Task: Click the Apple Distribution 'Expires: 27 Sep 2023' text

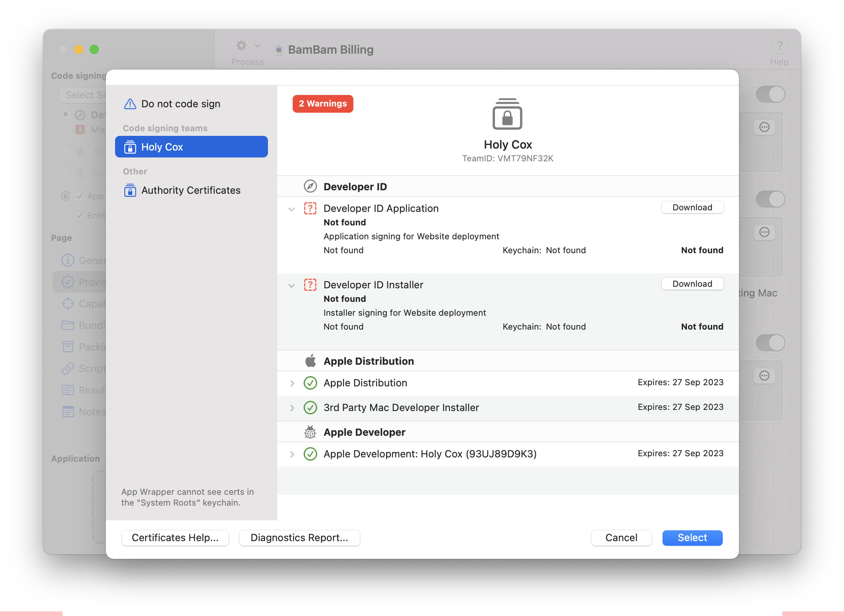Action: click(x=680, y=382)
